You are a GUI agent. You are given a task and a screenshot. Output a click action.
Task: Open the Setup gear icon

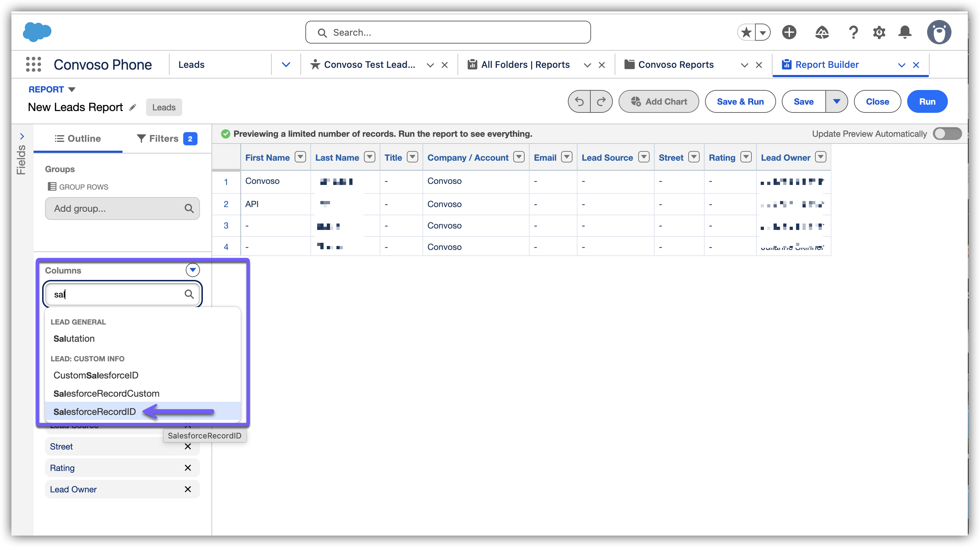[x=879, y=32]
